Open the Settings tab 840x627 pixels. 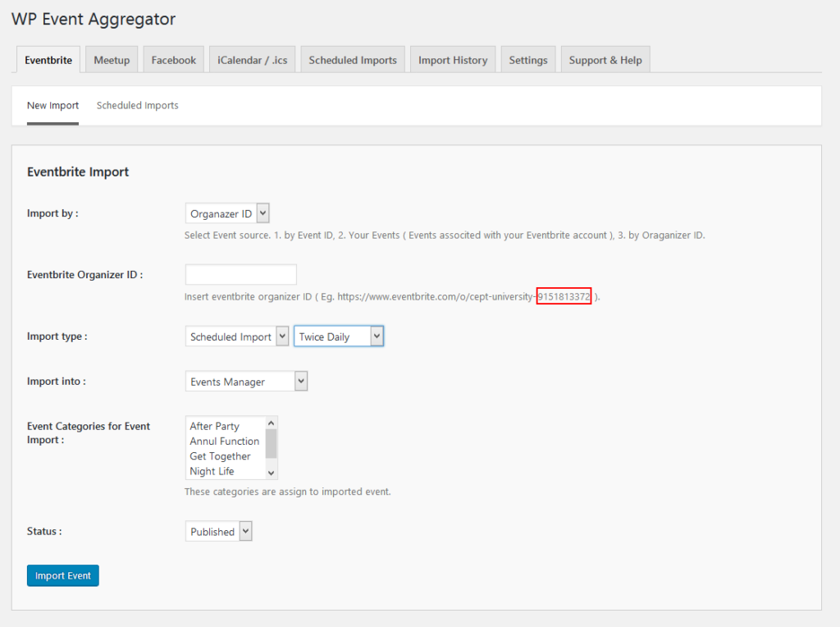pos(528,58)
